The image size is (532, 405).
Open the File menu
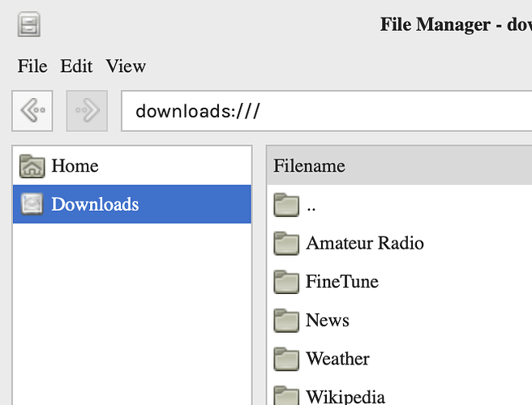[x=32, y=66]
